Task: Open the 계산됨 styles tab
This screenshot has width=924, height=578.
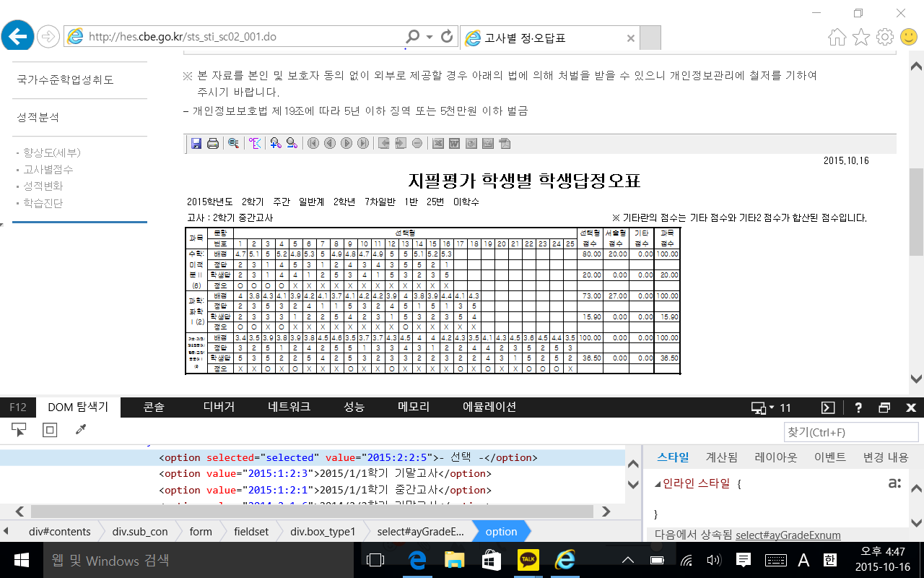Action: point(721,457)
